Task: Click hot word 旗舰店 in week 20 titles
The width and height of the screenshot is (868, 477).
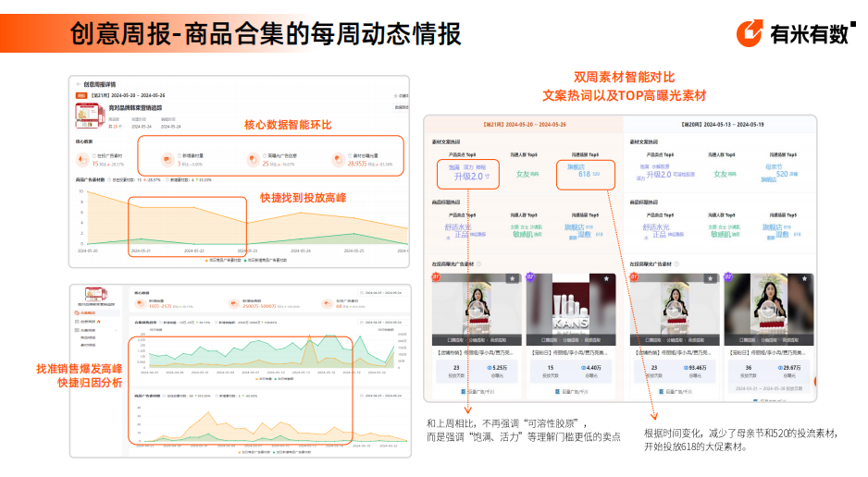Action: point(772,227)
